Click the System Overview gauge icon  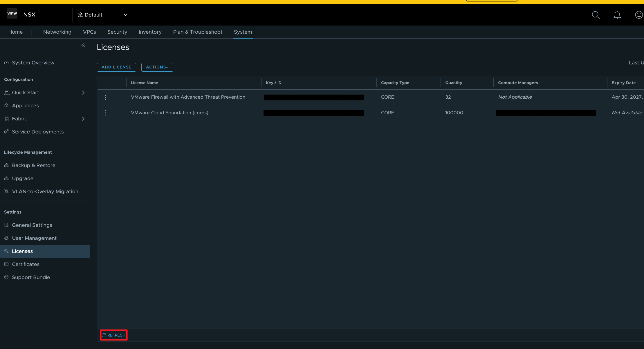point(6,63)
